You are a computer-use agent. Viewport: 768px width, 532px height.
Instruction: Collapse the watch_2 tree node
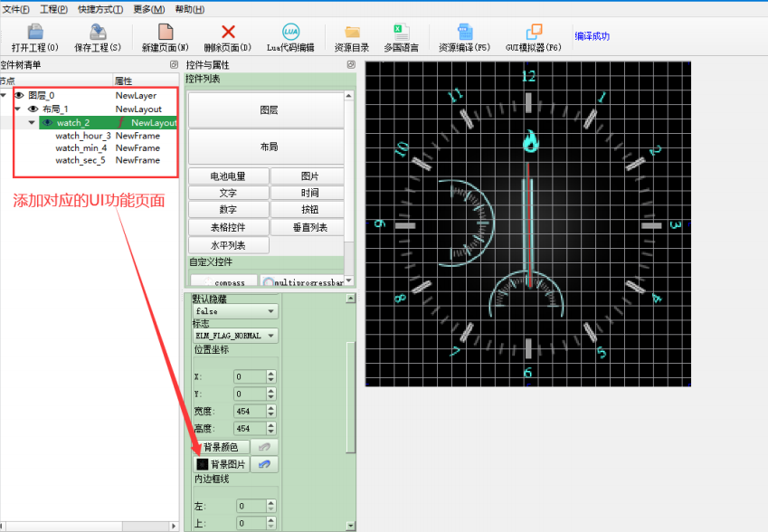32,122
